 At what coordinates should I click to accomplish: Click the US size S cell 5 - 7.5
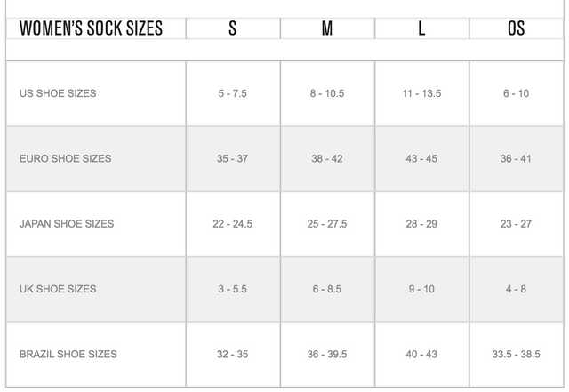(x=233, y=93)
